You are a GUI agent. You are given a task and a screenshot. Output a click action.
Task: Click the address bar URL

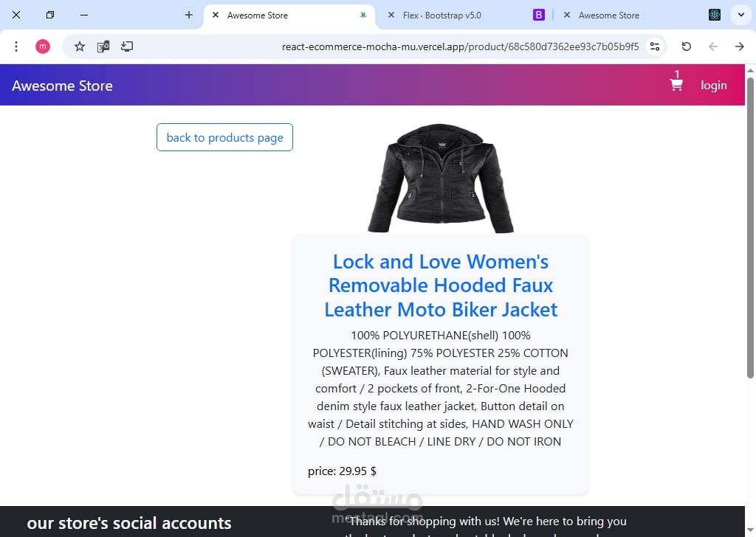[x=461, y=46]
